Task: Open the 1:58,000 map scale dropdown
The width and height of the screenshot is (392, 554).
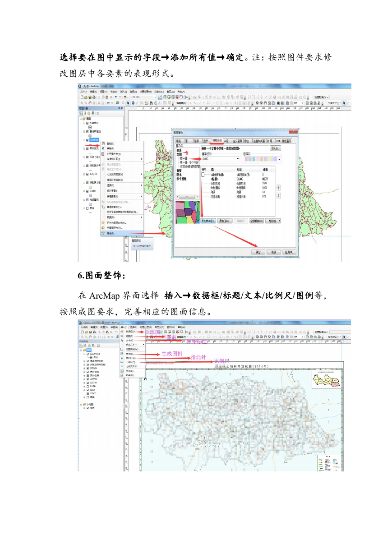Action: point(155,97)
